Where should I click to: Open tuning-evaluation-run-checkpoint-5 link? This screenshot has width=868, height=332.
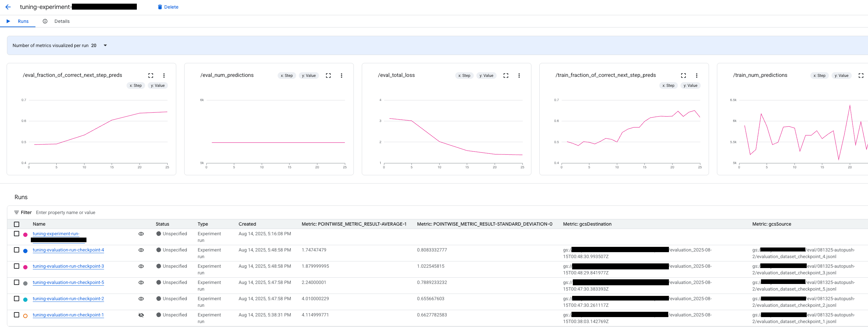tap(68, 282)
